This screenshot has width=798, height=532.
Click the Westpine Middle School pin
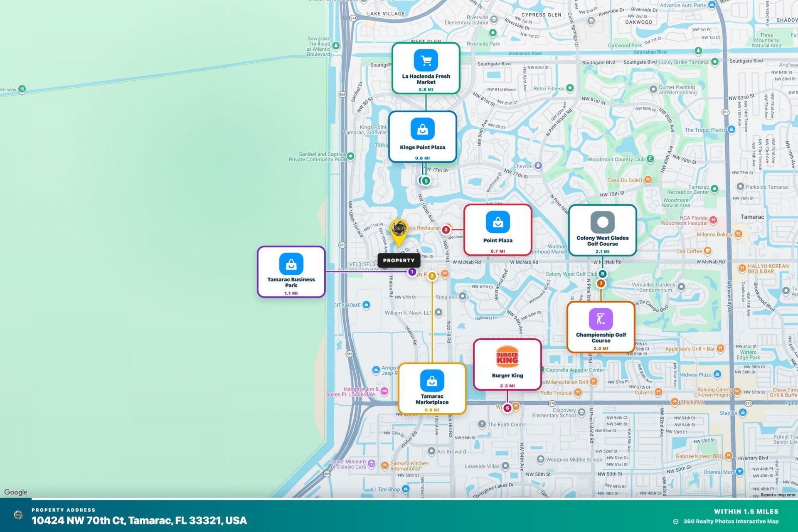point(540,459)
